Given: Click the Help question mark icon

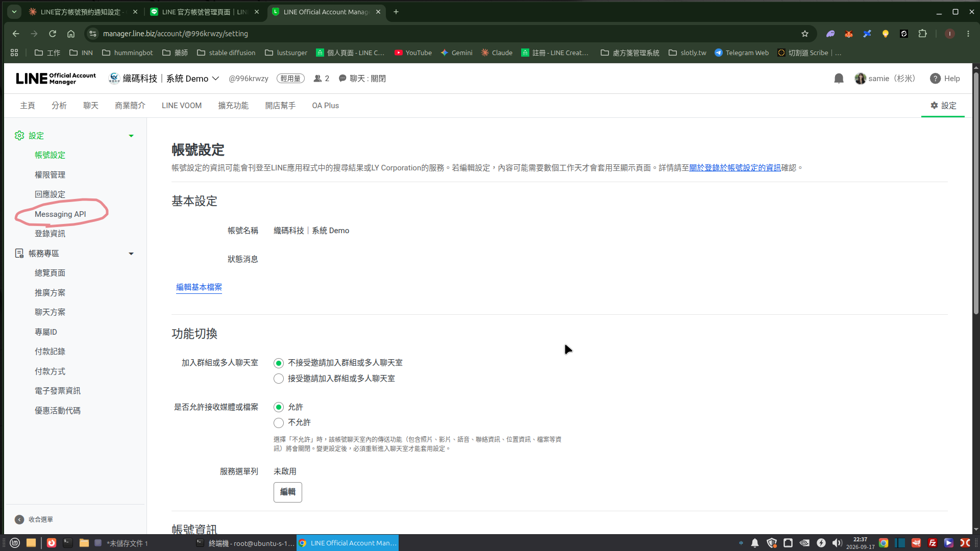Looking at the screenshot, I should [x=935, y=79].
